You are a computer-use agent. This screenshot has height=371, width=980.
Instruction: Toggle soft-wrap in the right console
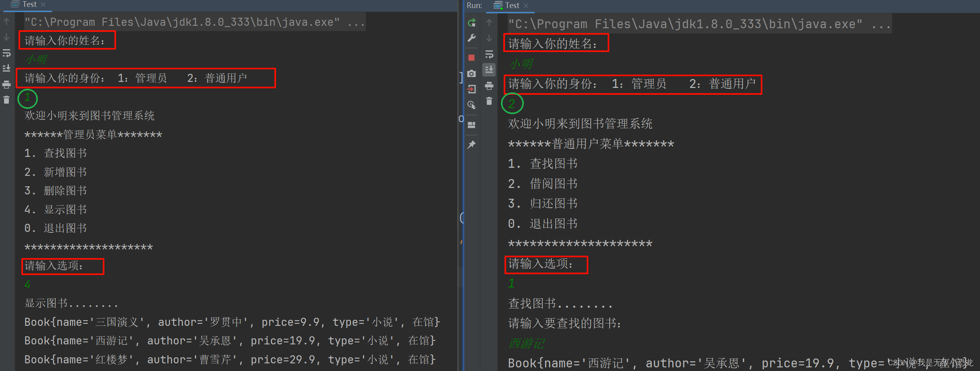point(489,54)
